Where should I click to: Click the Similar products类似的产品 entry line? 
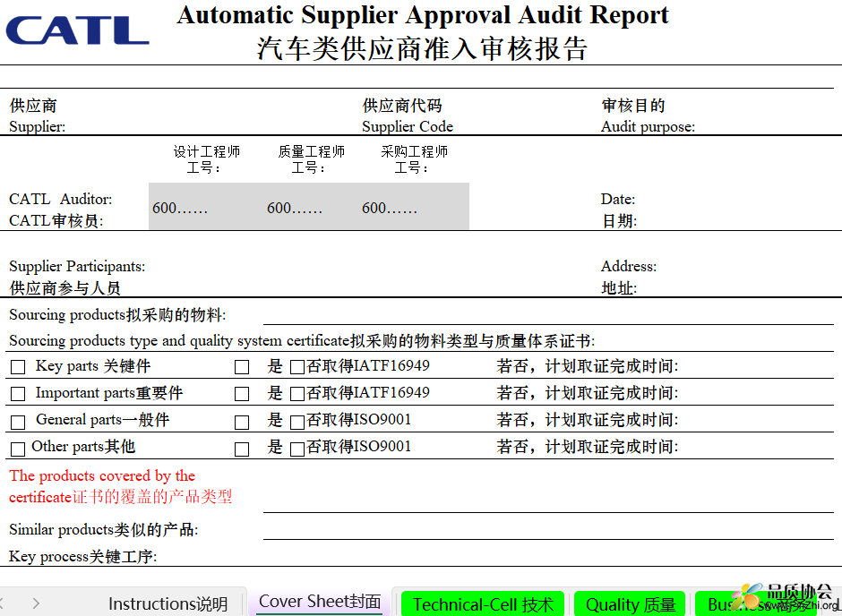tap(547, 530)
